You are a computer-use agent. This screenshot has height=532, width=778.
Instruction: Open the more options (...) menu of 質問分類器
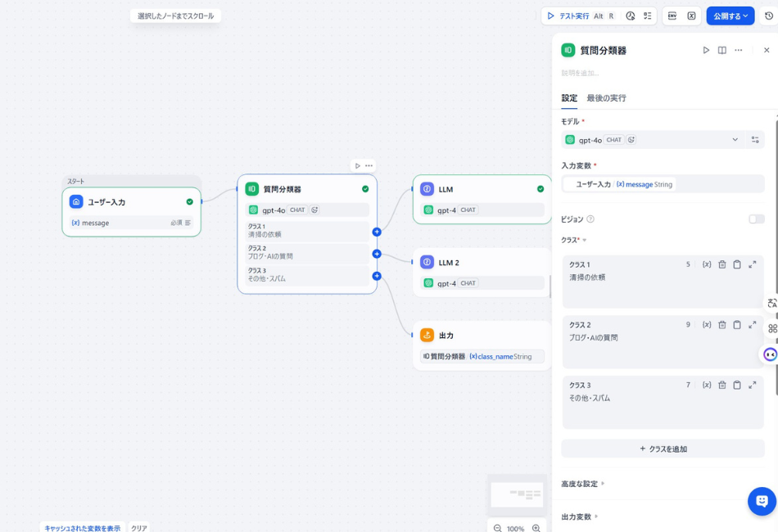(738, 50)
